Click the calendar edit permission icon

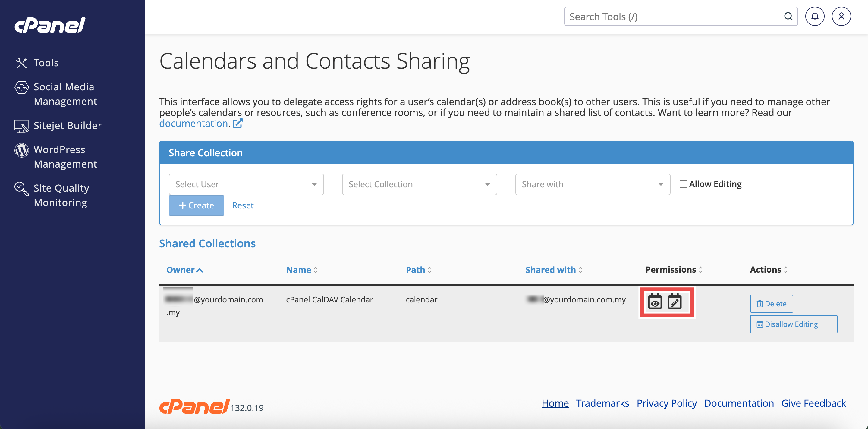(x=675, y=302)
